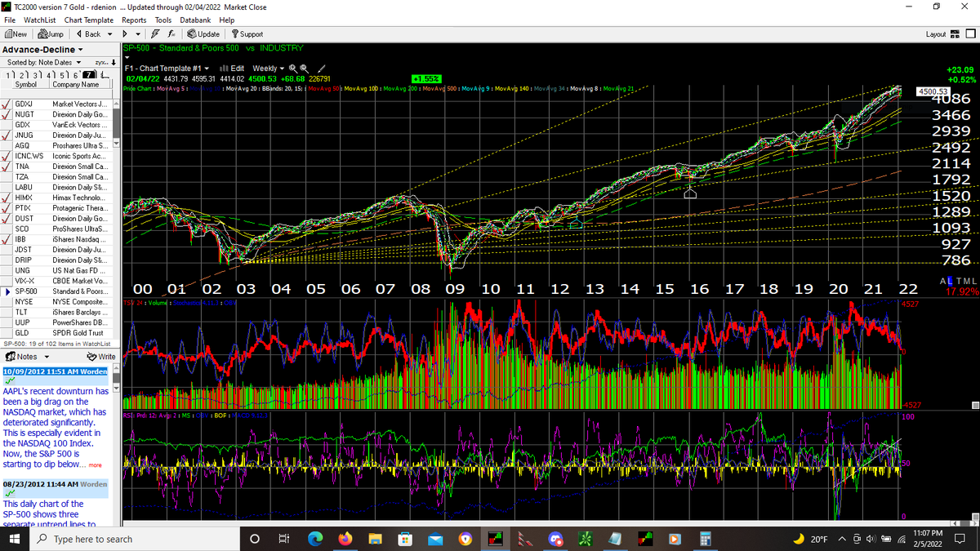Open Firefox from the taskbar
The height and width of the screenshot is (551, 980).
pos(344,539)
